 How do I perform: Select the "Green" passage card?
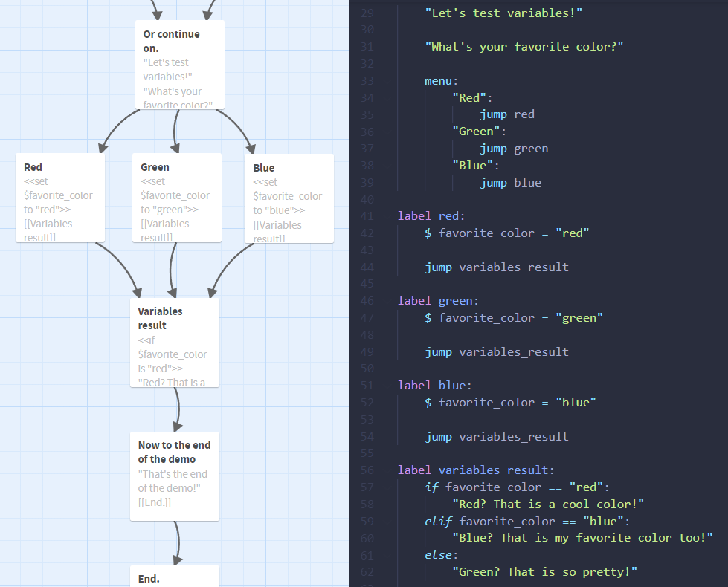tap(176, 198)
